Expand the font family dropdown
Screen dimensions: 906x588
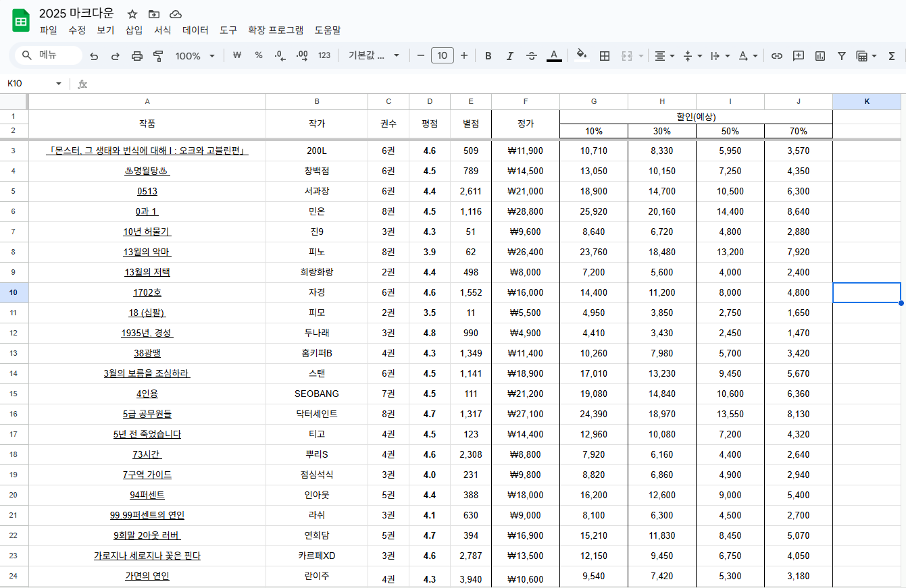coord(374,56)
